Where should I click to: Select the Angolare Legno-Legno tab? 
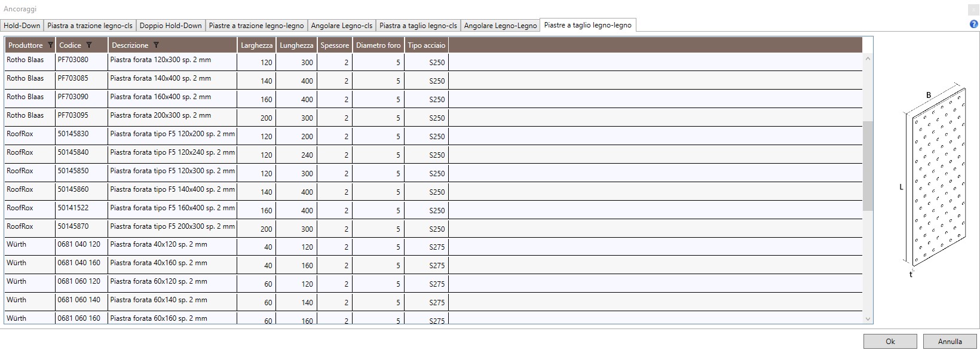[x=500, y=26]
